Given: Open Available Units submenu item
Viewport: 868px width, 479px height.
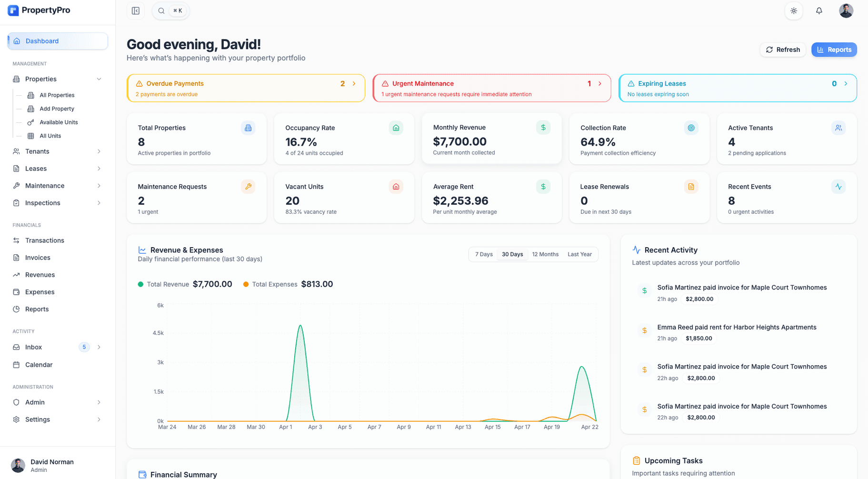Looking at the screenshot, I should (59, 122).
